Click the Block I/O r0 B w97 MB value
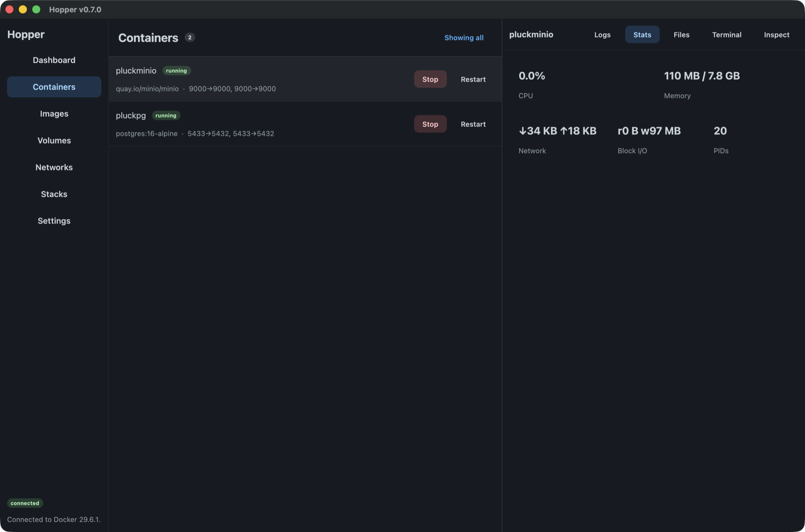805x532 pixels. [x=649, y=131]
